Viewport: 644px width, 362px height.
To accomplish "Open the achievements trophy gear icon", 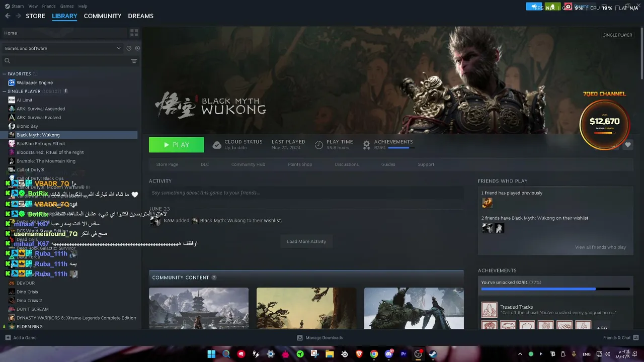I will pos(367,145).
